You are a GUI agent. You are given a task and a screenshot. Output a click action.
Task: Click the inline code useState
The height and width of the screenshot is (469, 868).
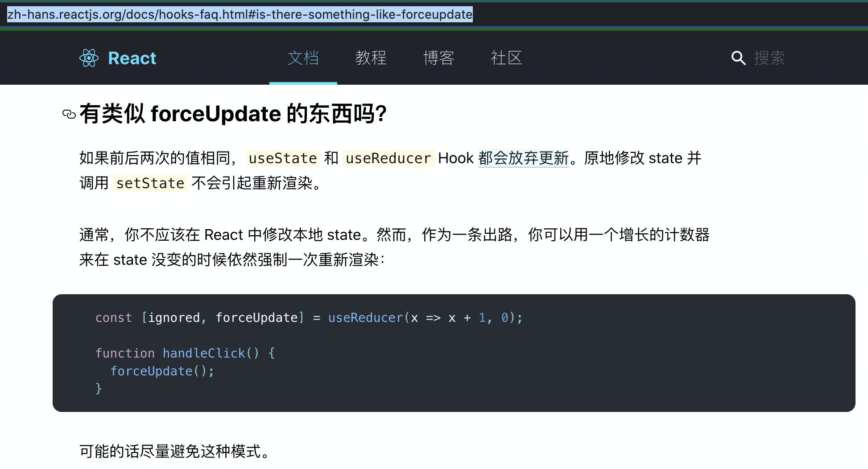click(283, 158)
